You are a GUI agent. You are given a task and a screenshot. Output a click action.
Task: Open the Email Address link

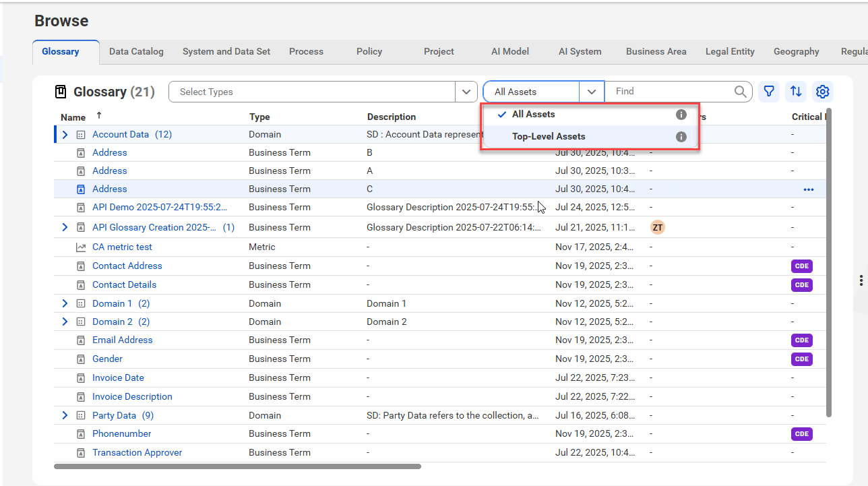[x=123, y=340]
